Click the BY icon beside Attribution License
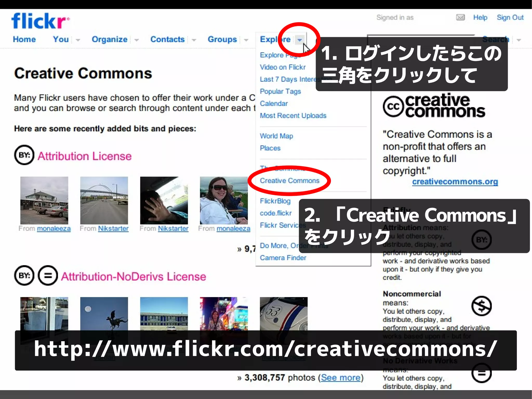 (x=24, y=155)
